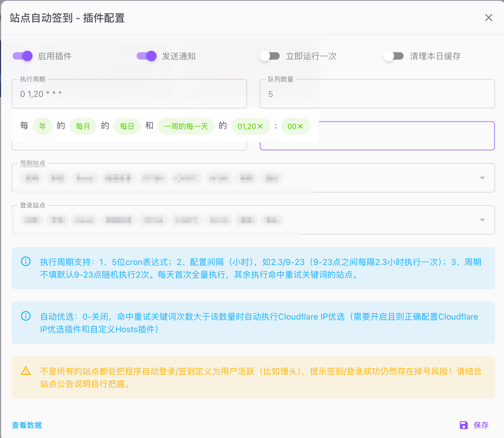Open the 每月 selector chip
This screenshot has width=504, height=438.
[83, 127]
